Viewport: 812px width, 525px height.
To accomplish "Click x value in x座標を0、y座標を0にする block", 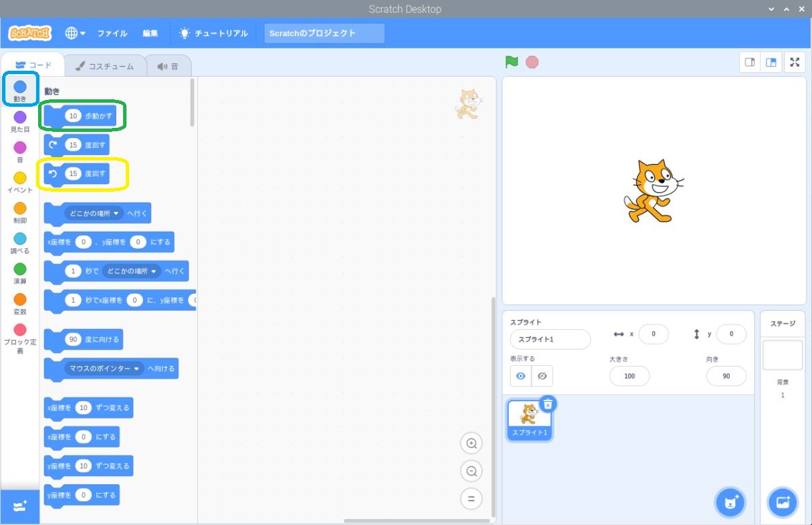I will tap(83, 242).
